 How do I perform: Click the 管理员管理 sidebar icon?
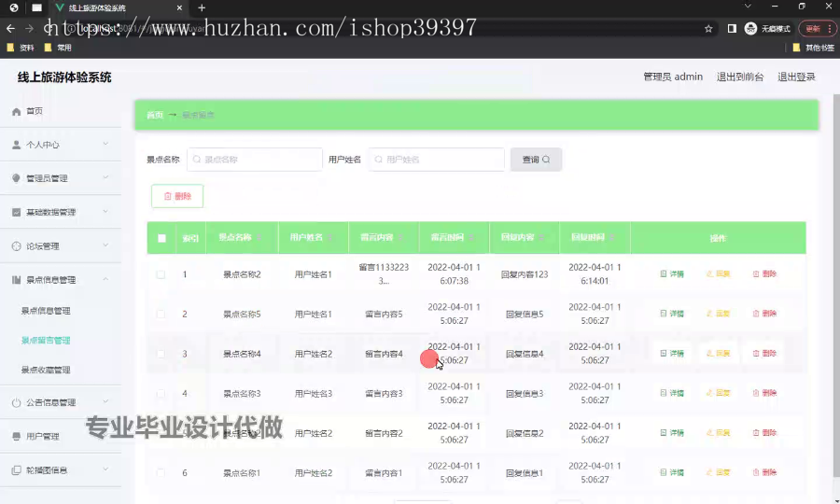16,178
